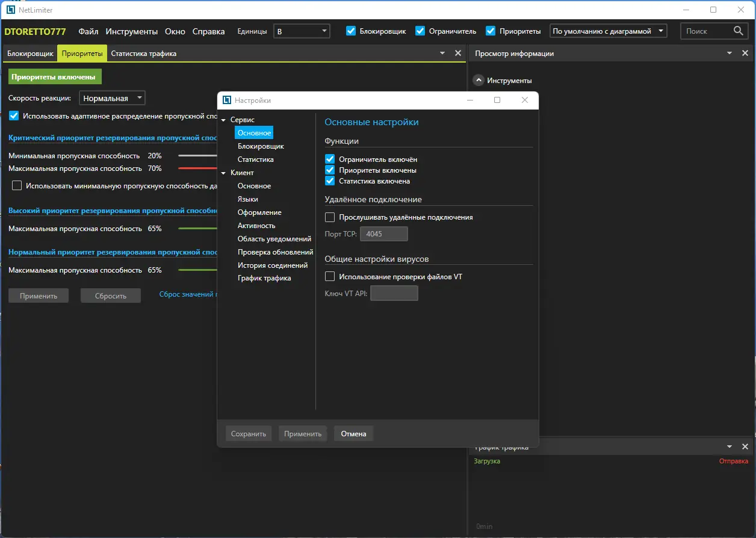Open the Единицы units dropdown

tap(302, 31)
